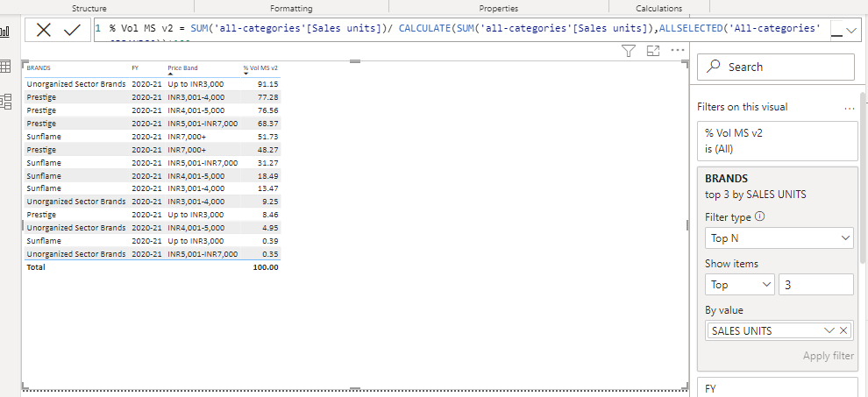Screen dimensions: 868x397
Task: Open the FY filter card
Action: click(x=778, y=387)
